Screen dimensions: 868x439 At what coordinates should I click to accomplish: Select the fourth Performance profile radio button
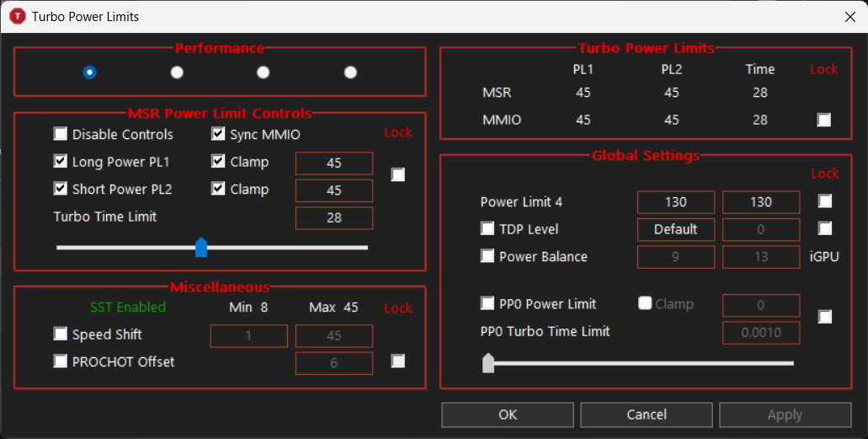coord(350,72)
